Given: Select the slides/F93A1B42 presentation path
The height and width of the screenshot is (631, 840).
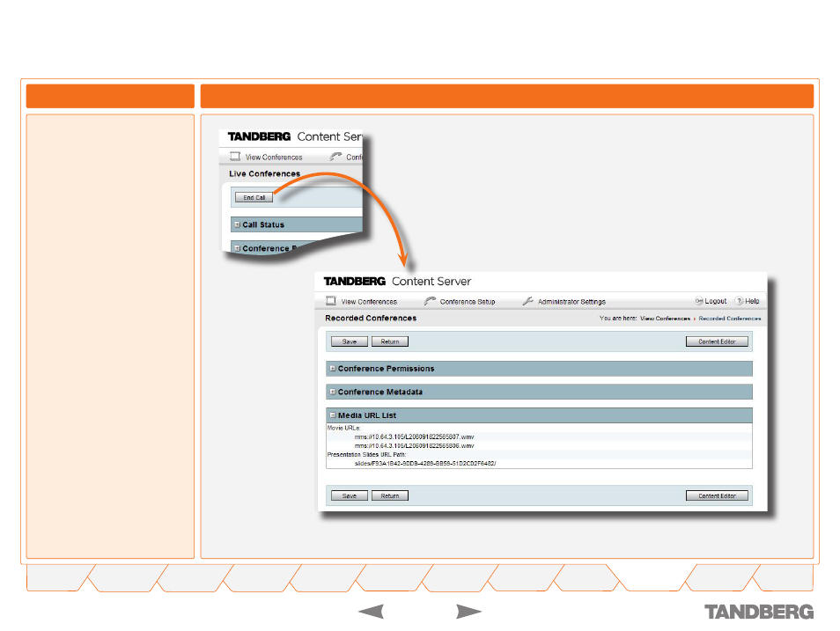Looking at the screenshot, I should 425,463.
